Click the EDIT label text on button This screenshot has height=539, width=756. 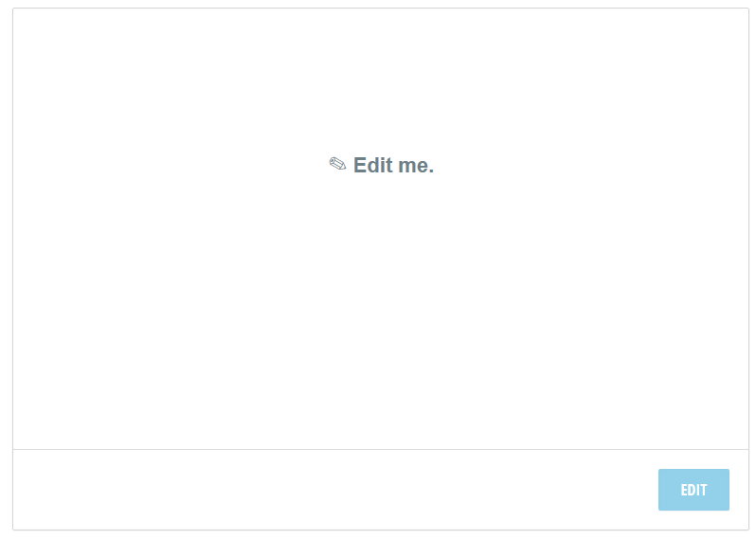coord(693,490)
